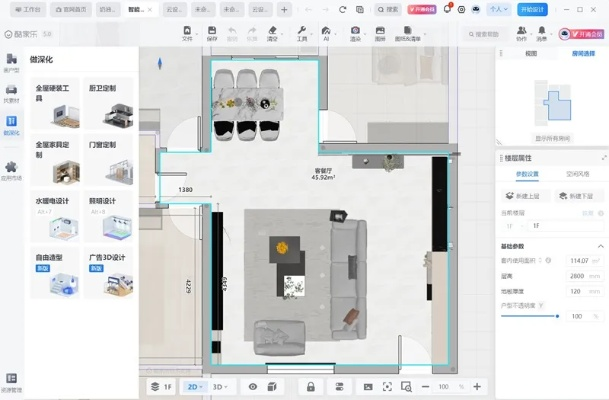Open the 渲染 (Render) camera icon
Screen dimensions: 609x400
coord(355,33)
